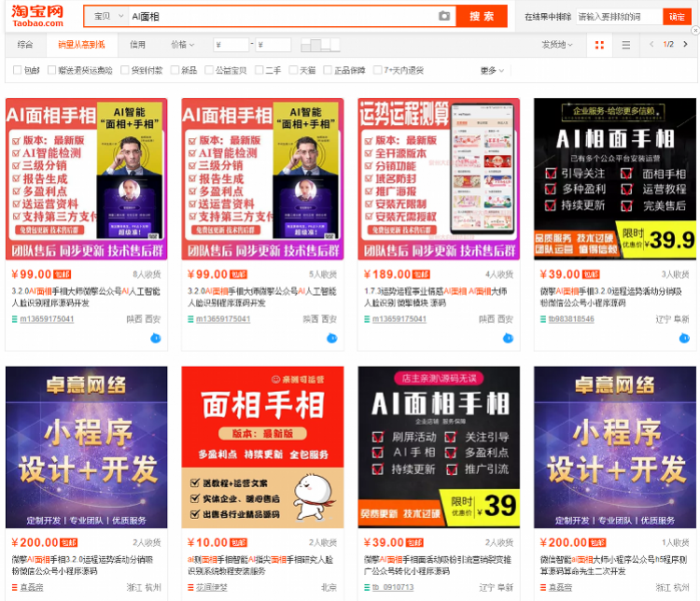The image size is (700, 601).
Task: Open seller link tb_0910713
Action: (x=393, y=588)
